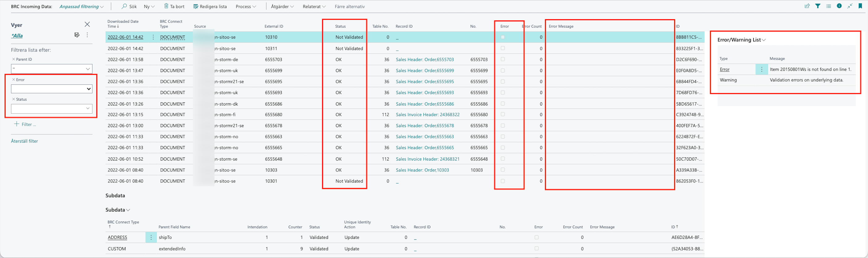Open the Process menu
Viewport: 868px width, 258px height.
pyautogui.click(x=246, y=6)
